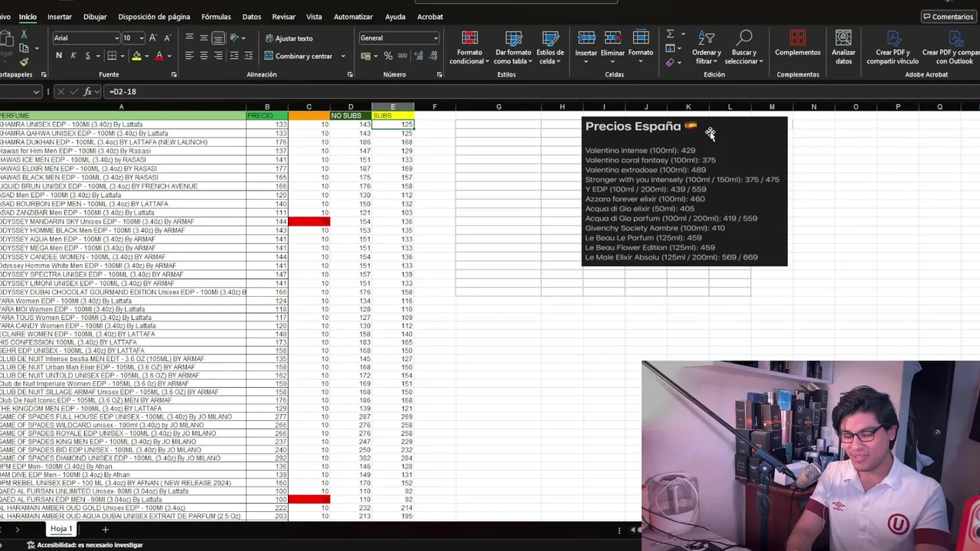
Task: Toggle underline (S) formatting
Action: pyautogui.click(x=88, y=56)
